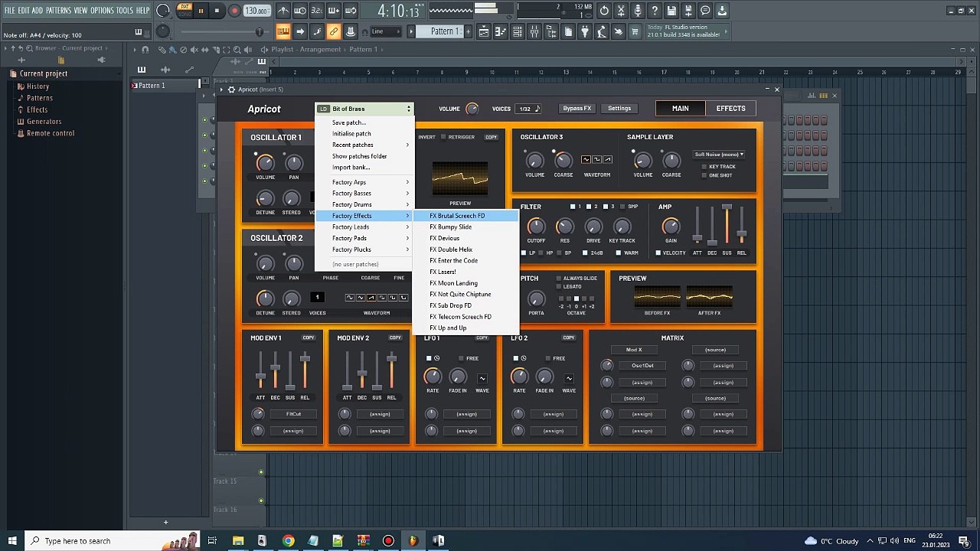Viewport: 980px width, 551px height.
Task: Expand the Factory Arps submenu
Action: (364, 182)
